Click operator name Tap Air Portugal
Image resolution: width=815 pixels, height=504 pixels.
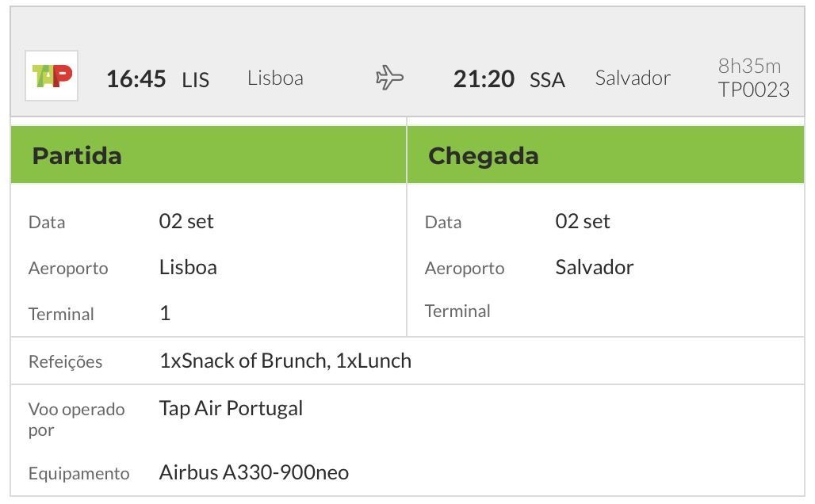click(231, 408)
